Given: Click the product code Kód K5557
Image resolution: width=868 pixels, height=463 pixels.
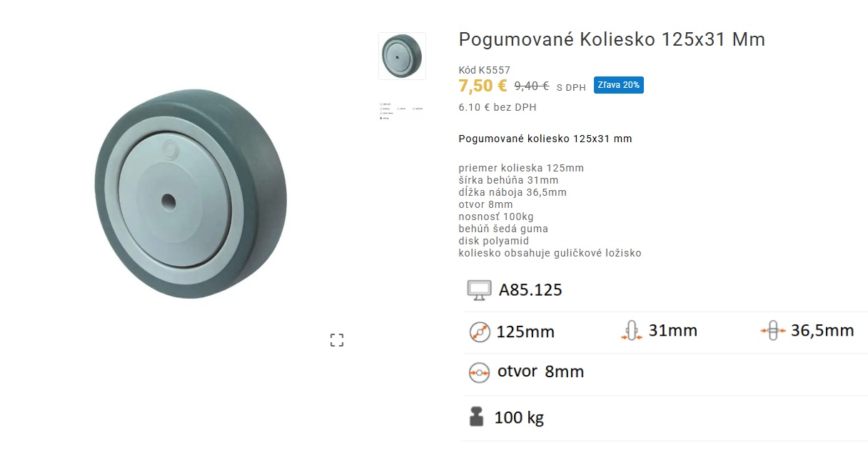Looking at the screenshot, I should point(485,70).
